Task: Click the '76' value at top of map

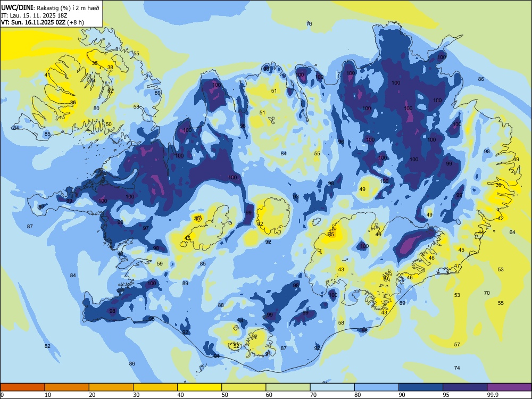Action: [309, 23]
